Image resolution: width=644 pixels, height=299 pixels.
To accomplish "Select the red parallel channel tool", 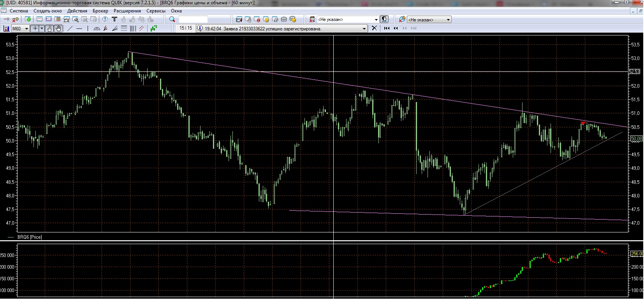I will coord(142,28).
